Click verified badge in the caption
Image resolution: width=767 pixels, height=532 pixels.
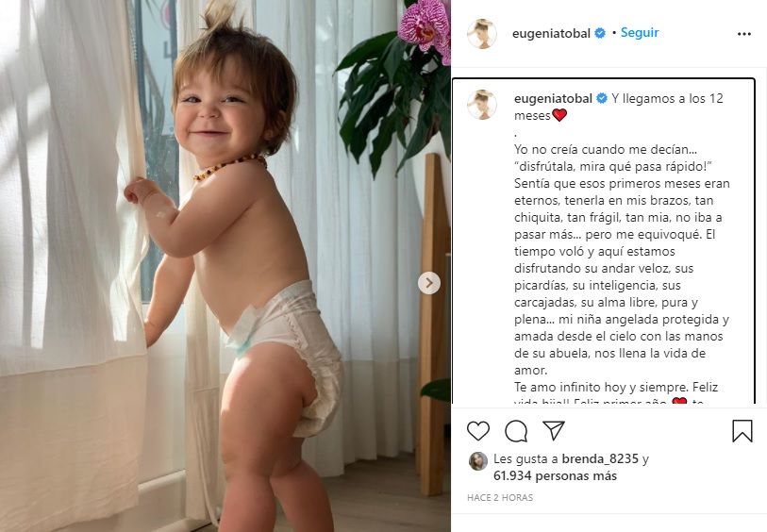pyautogui.click(x=602, y=98)
